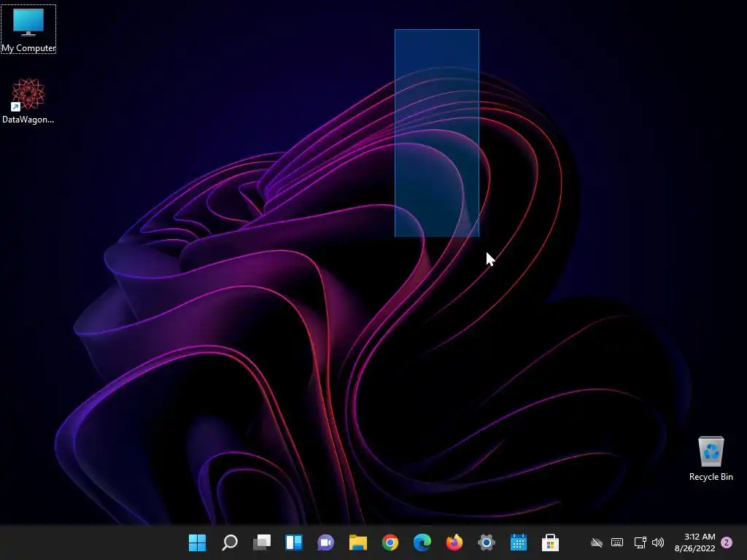Open the Windows Start menu
The width and height of the screenshot is (747, 560).
[x=197, y=542]
